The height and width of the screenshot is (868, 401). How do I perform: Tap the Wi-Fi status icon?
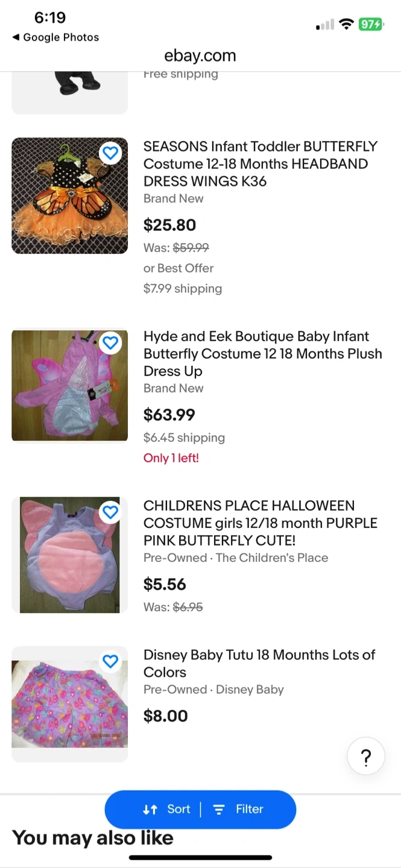(346, 25)
